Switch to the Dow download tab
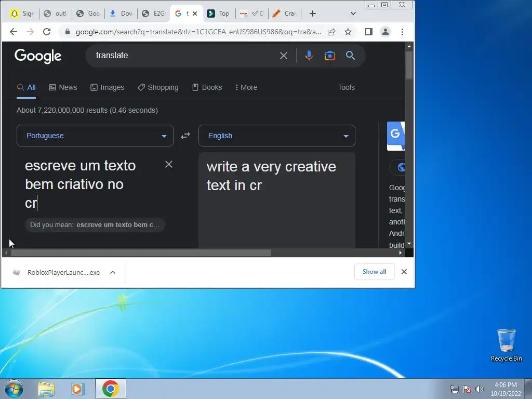The height and width of the screenshot is (399, 532). click(x=121, y=14)
